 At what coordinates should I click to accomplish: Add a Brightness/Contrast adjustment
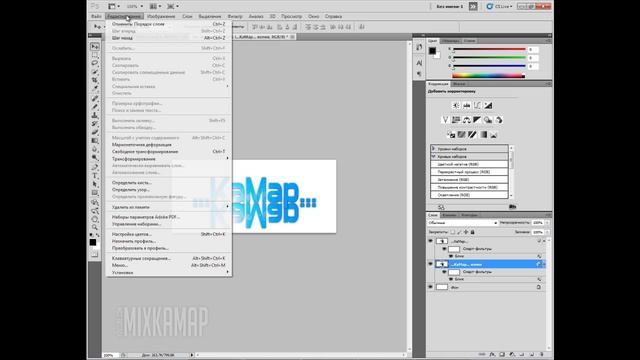tap(456, 105)
